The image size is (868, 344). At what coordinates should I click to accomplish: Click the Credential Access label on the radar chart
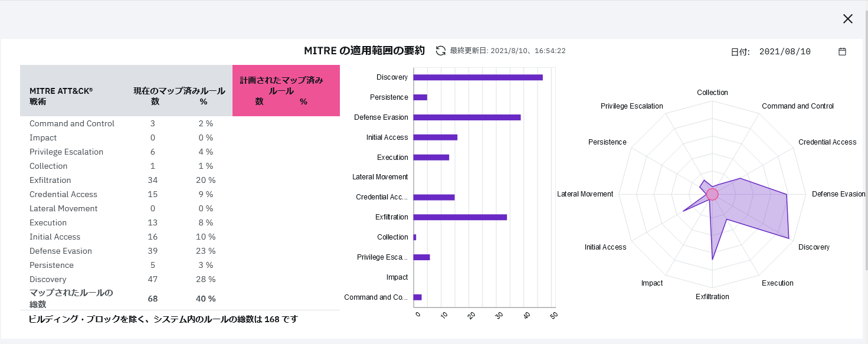[x=827, y=142]
